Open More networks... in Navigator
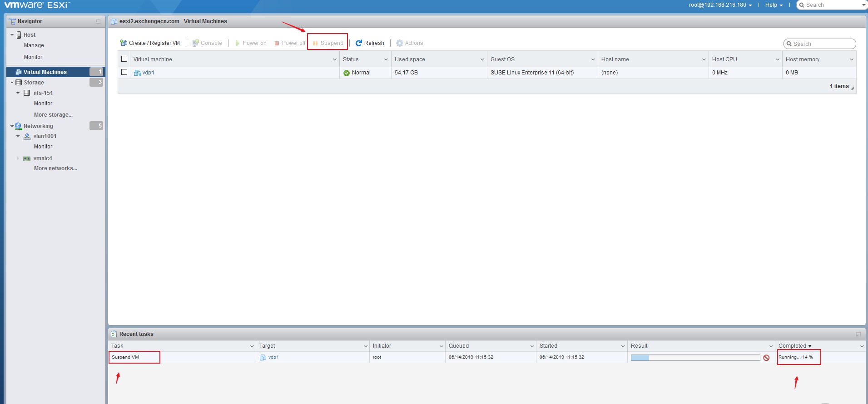The image size is (868, 404). (55, 168)
